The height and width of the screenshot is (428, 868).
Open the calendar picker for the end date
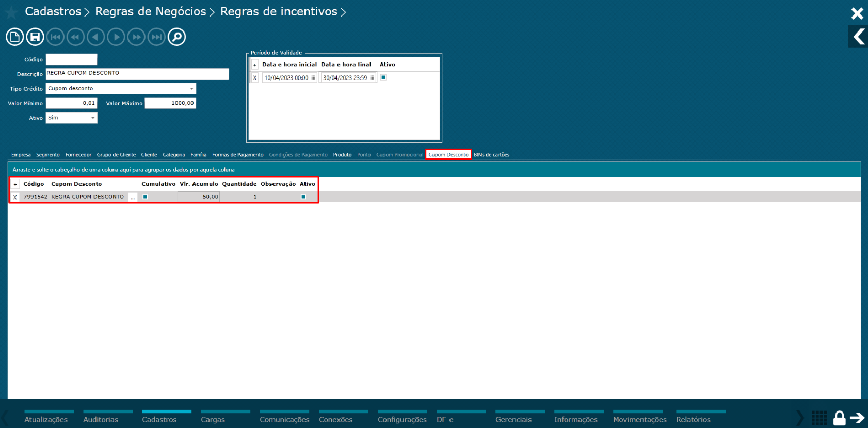[x=372, y=78]
